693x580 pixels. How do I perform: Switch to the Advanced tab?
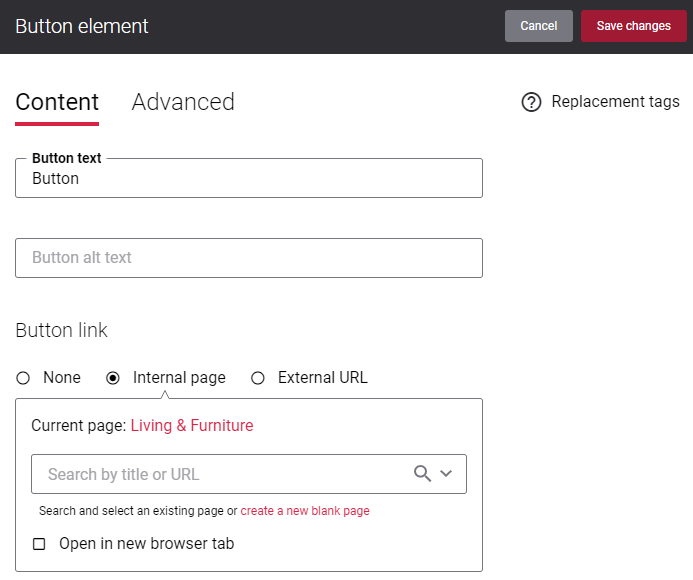point(183,102)
